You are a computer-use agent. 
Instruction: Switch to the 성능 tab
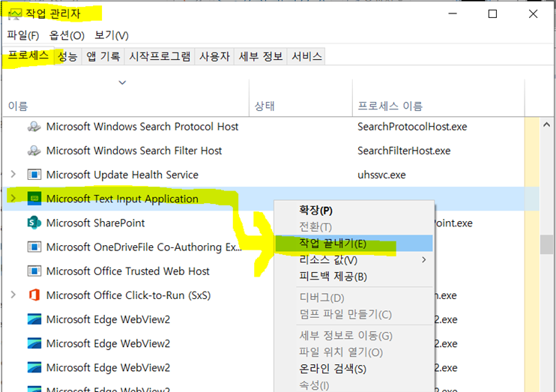67,56
